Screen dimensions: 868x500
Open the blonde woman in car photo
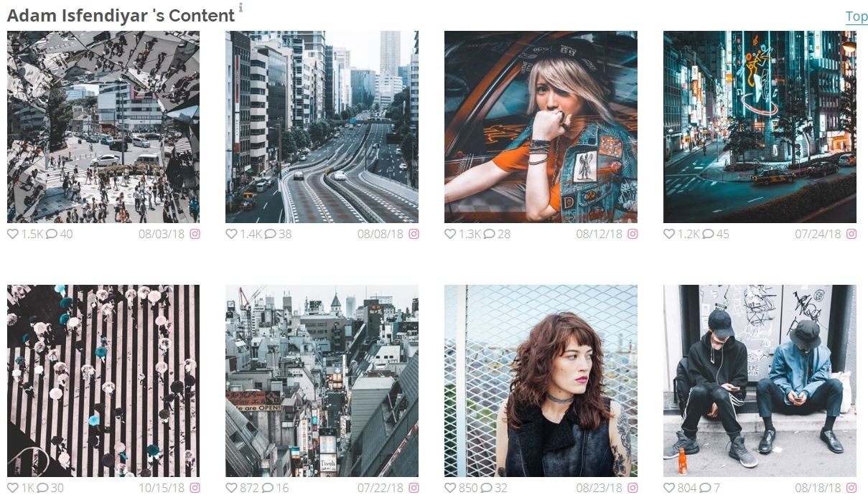click(x=541, y=127)
